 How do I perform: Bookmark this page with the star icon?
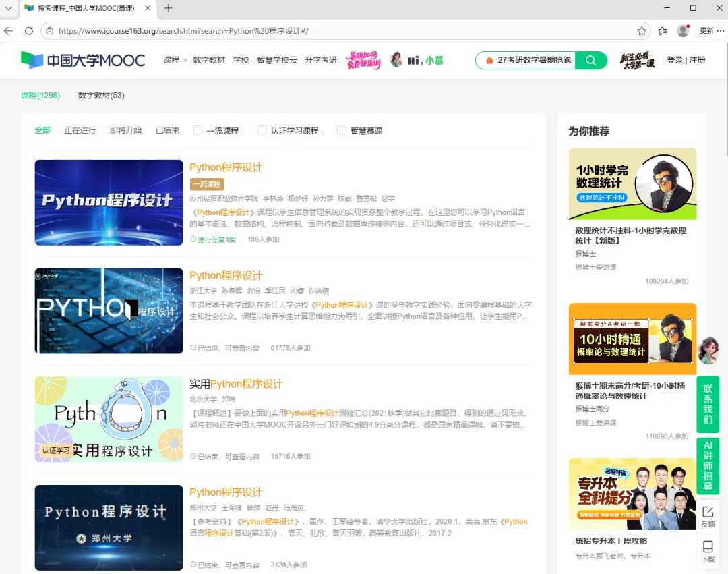point(642,31)
